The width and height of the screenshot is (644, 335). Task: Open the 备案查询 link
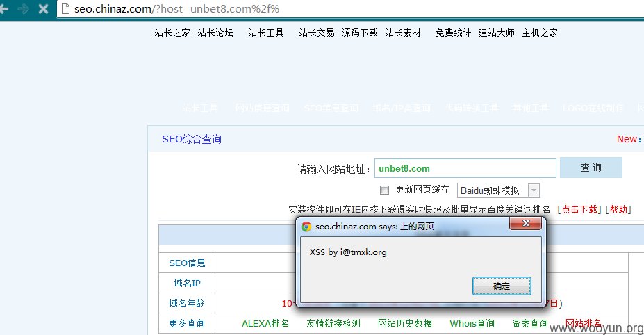[x=530, y=323]
